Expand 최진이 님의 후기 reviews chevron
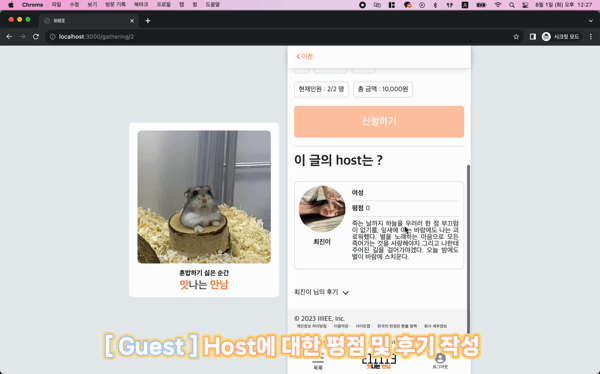600x374 pixels. point(346,293)
